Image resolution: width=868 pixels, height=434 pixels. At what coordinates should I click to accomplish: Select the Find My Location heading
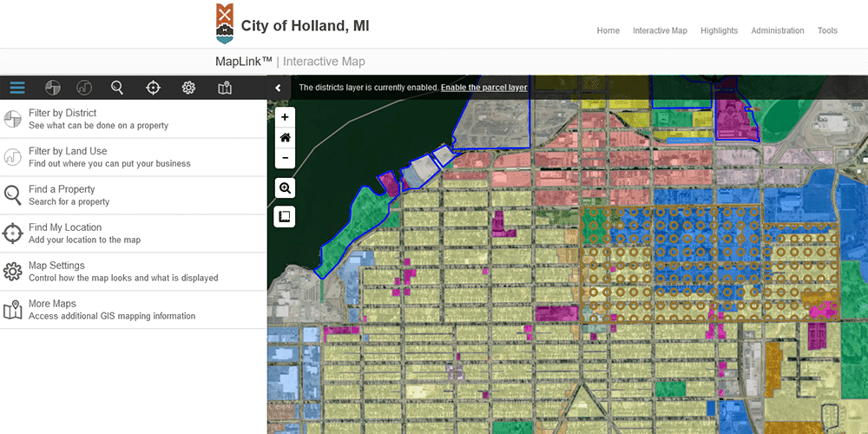coord(65,227)
